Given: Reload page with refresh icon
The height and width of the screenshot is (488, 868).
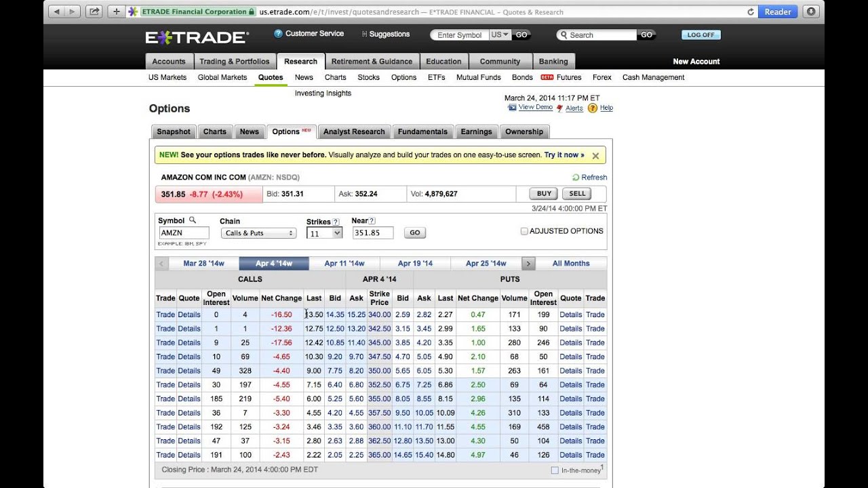Looking at the screenshot, I should 751,12.
